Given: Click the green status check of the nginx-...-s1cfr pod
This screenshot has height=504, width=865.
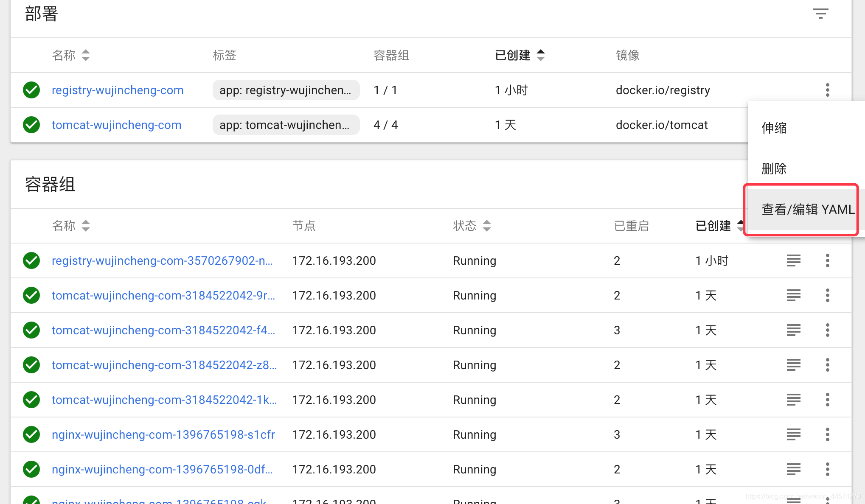Looking at the screenshot, I should [31, 434].
